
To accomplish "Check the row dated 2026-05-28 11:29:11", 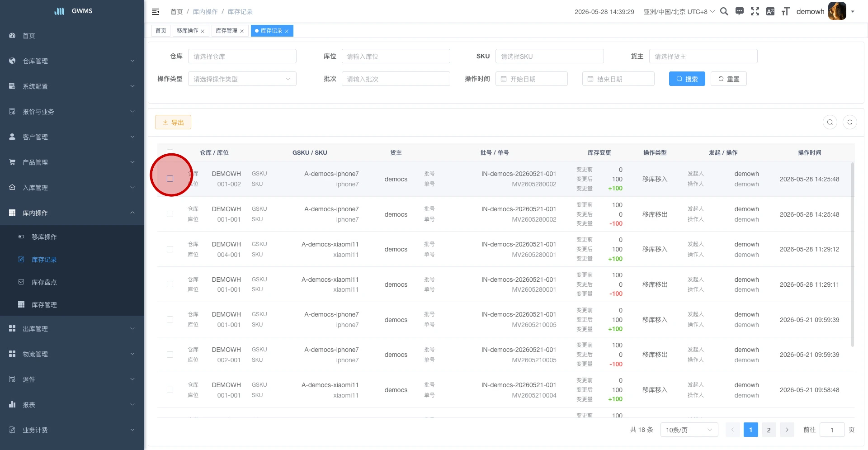I will pos(170,284).
